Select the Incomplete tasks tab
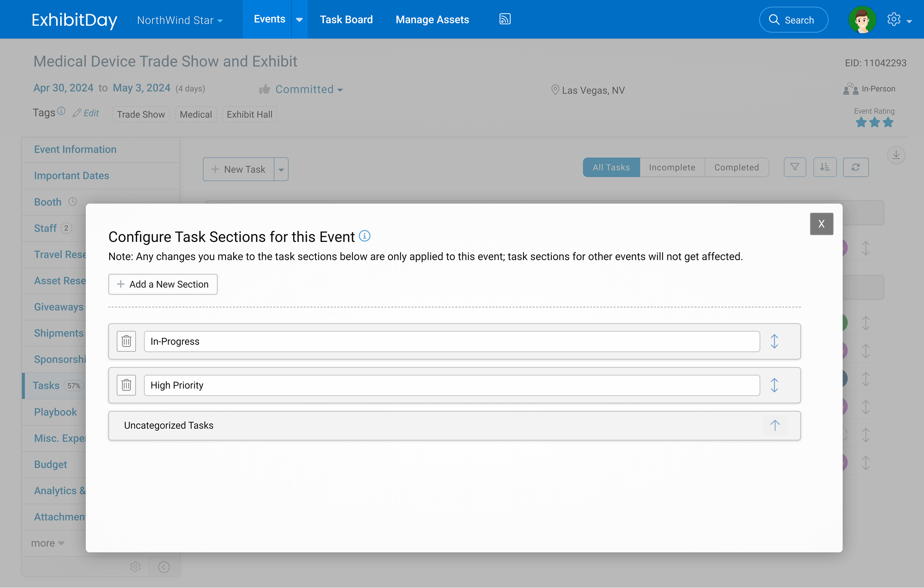 (672, 168)
